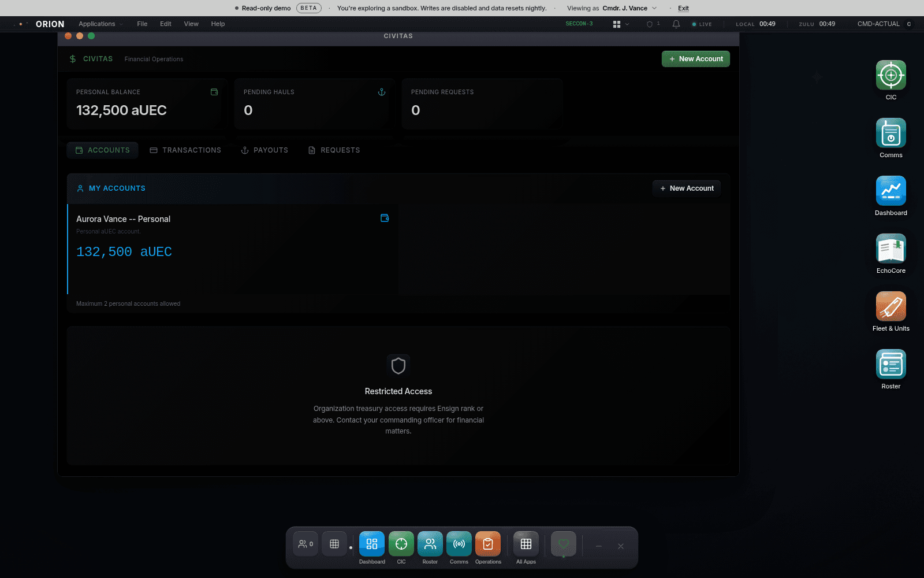Launch Fleet & Units desktop icon

click(x=891, y=306)
